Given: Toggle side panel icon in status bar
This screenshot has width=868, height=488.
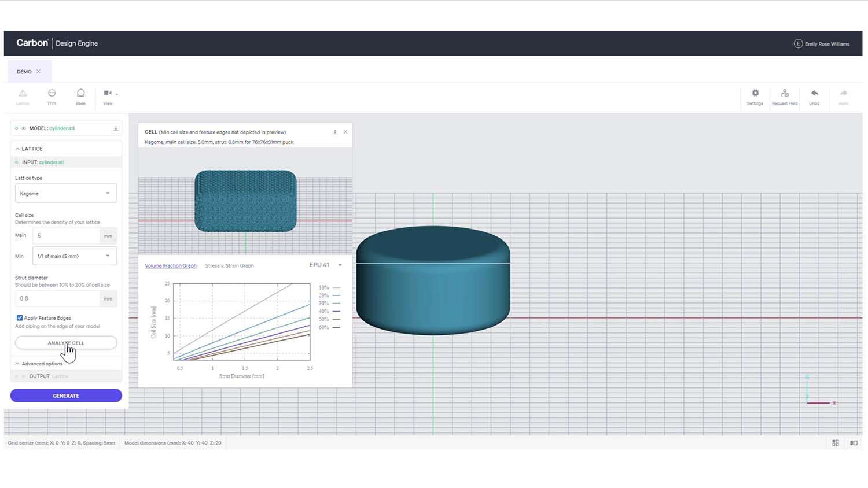Looking at the screenshot, I should (x=854, y=443).
